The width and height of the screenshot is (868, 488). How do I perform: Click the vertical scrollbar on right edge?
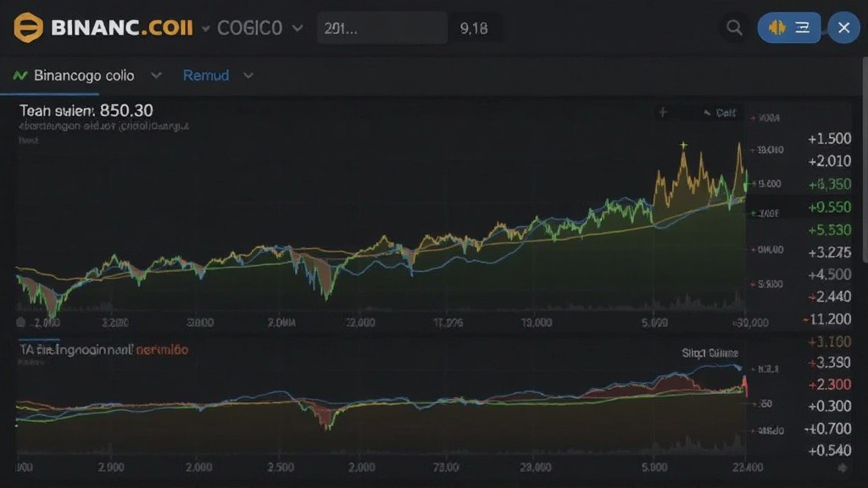[865, 158]
